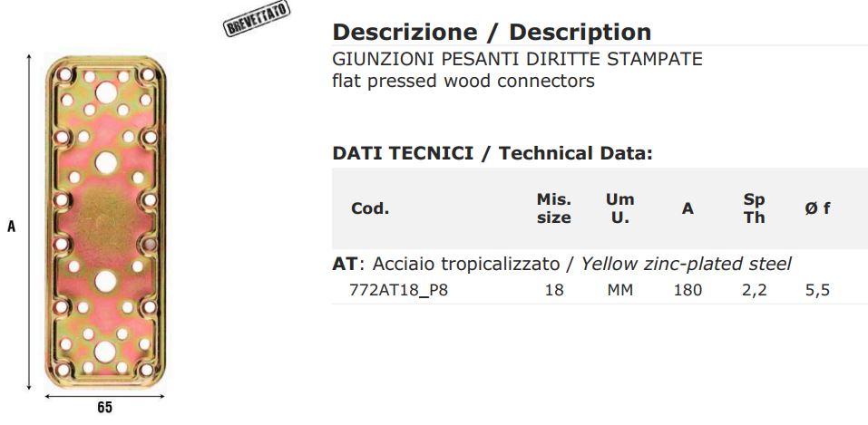Click the yellow zinc-plated connector plate image
868x425 pixels.
106,223
